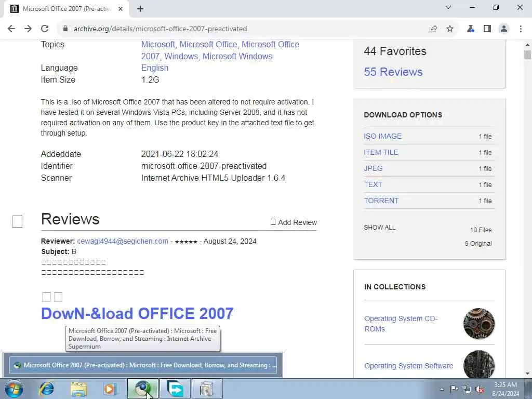Open the English language link

(x=155, y=68)
